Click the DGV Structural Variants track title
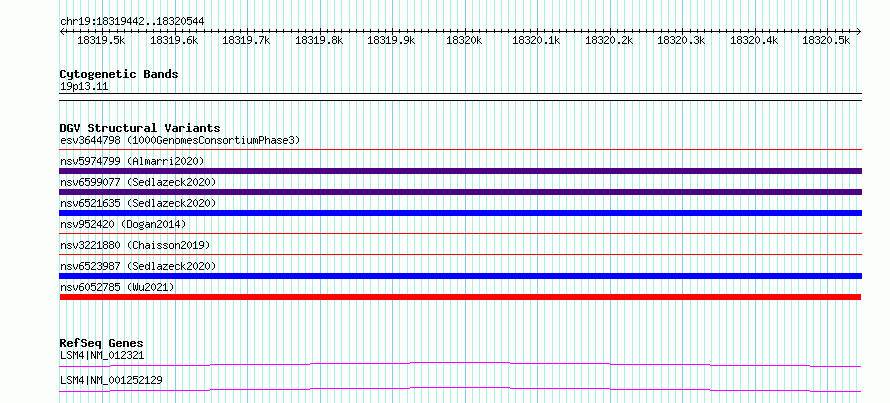Screen dimensions: 890x403 tap(140, 128)
